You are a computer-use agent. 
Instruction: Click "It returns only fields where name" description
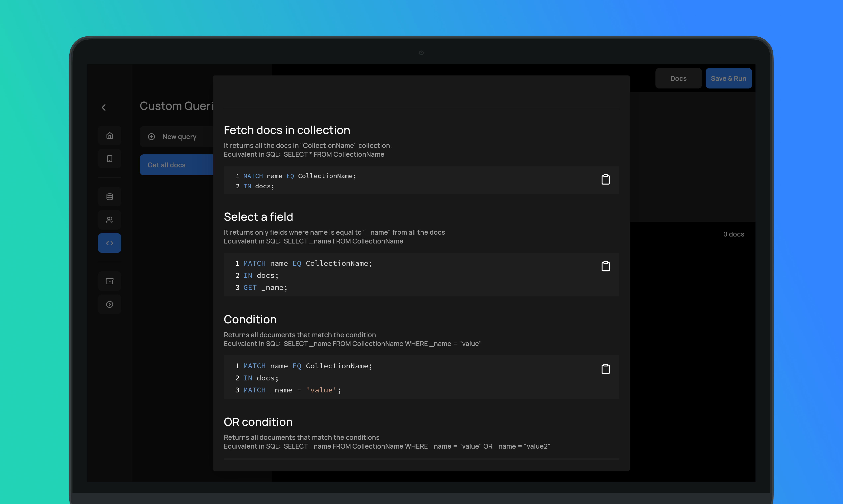(334, 232)
